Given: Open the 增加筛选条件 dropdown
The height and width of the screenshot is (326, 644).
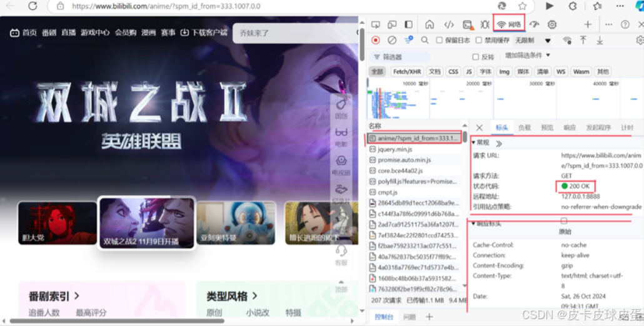Looking at the screenshot, I should 528,56.
